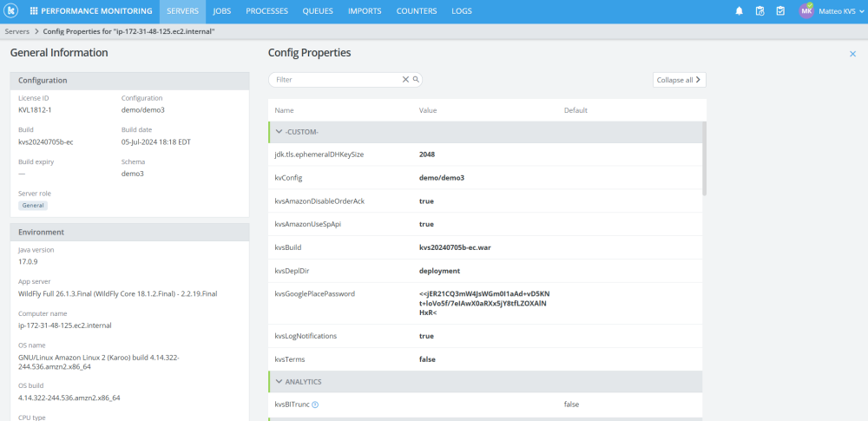Select the kvsTerms property name
This screenshot has width=868, height=421.
coord(290,359)
